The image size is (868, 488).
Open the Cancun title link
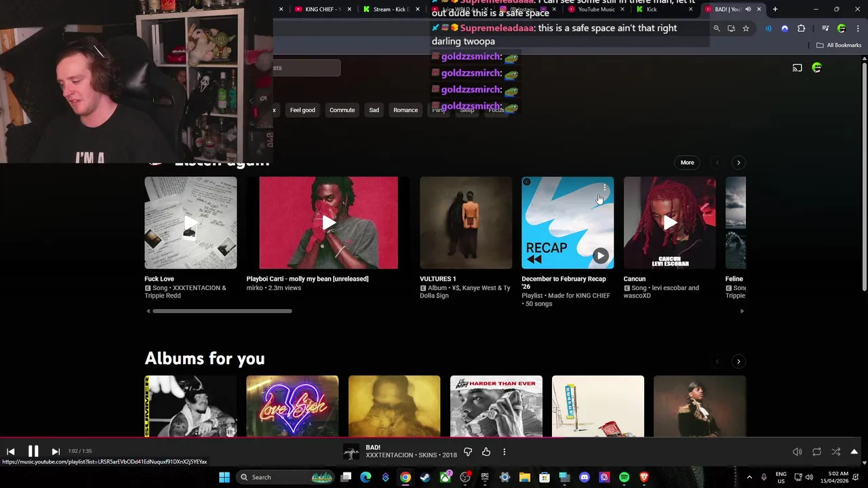635,279
